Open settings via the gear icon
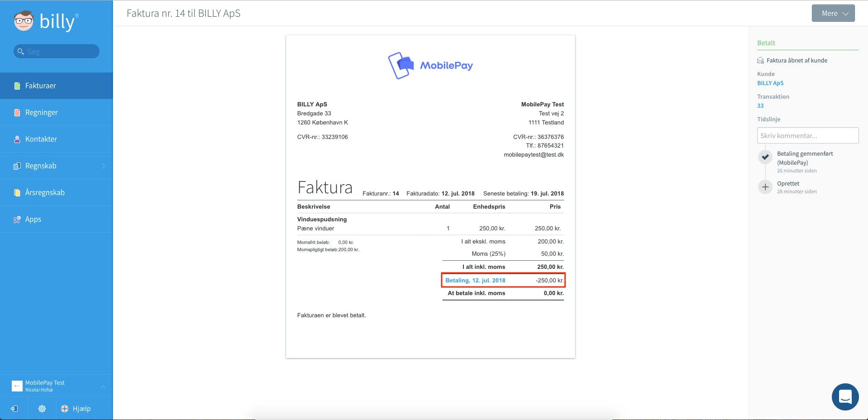Screen dimensions: 868x420 (x=42, y=409)
